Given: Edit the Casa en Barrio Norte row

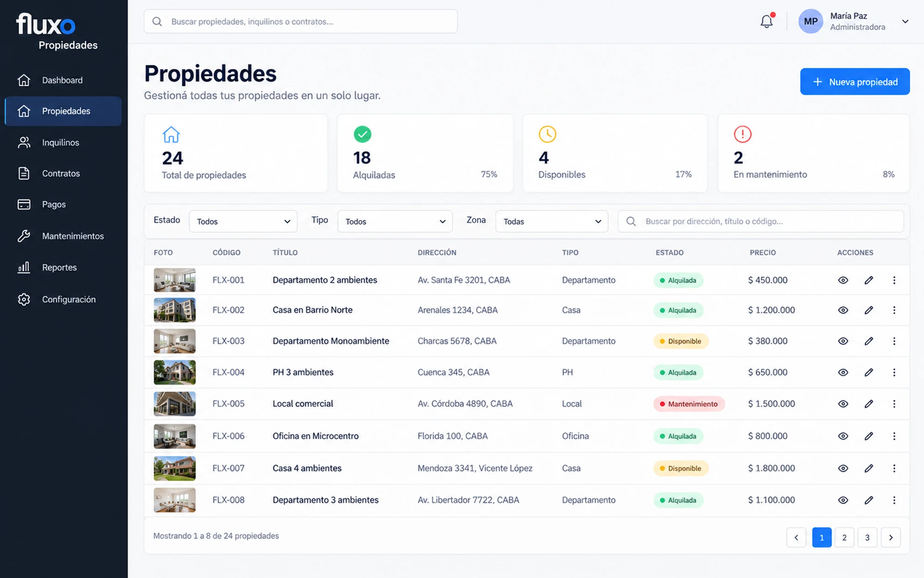Looking at the screenshot, I should tap(869, 310).
